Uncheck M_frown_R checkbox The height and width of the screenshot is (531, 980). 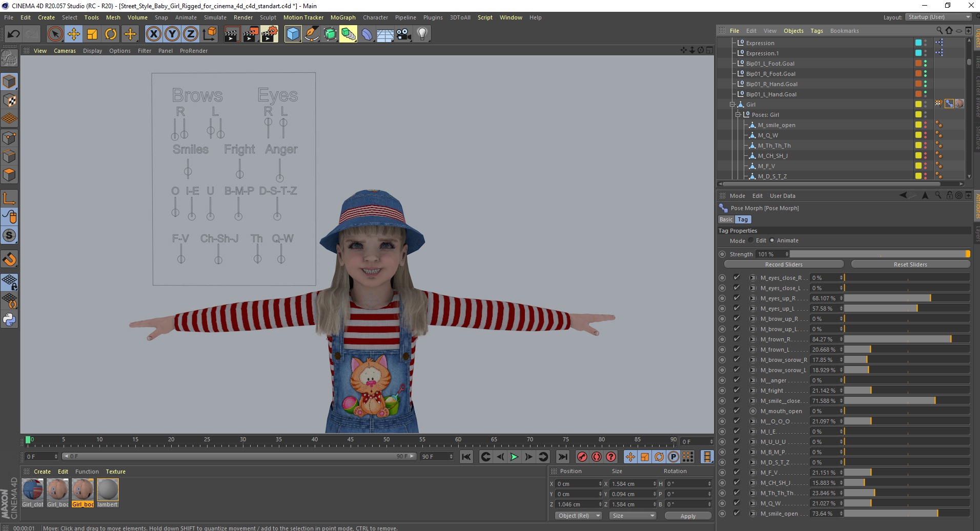click(737, 339)
